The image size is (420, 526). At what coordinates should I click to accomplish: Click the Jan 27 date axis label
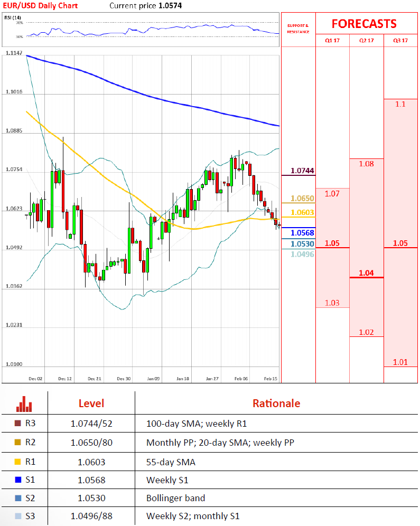pos(212,379)
